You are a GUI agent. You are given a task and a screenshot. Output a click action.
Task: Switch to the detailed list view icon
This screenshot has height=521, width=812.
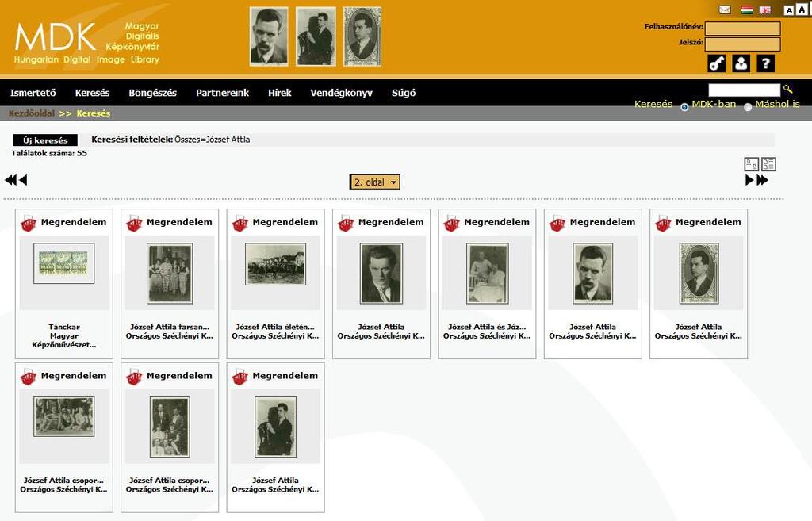pyautogui.click(x=768, y=164)
